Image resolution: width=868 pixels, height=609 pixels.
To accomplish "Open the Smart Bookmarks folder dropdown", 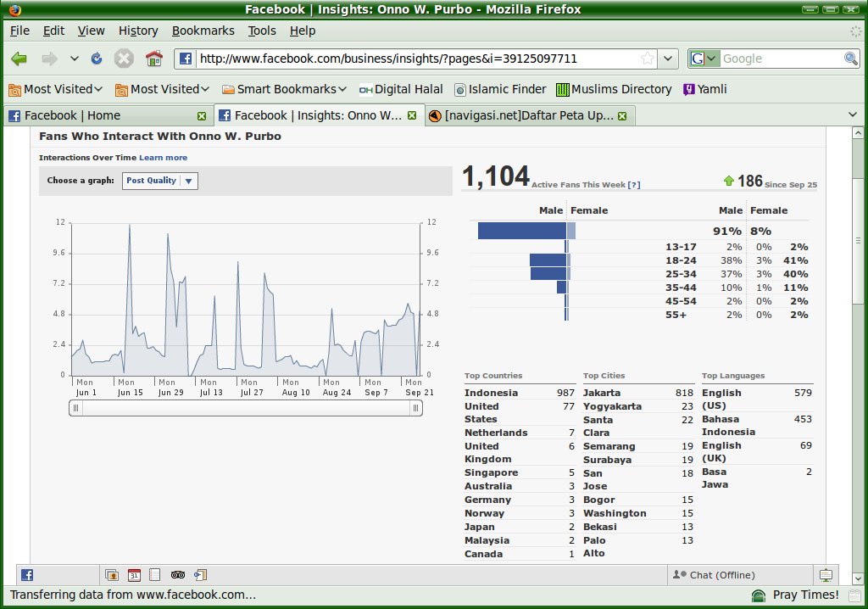I will [284, 89].
